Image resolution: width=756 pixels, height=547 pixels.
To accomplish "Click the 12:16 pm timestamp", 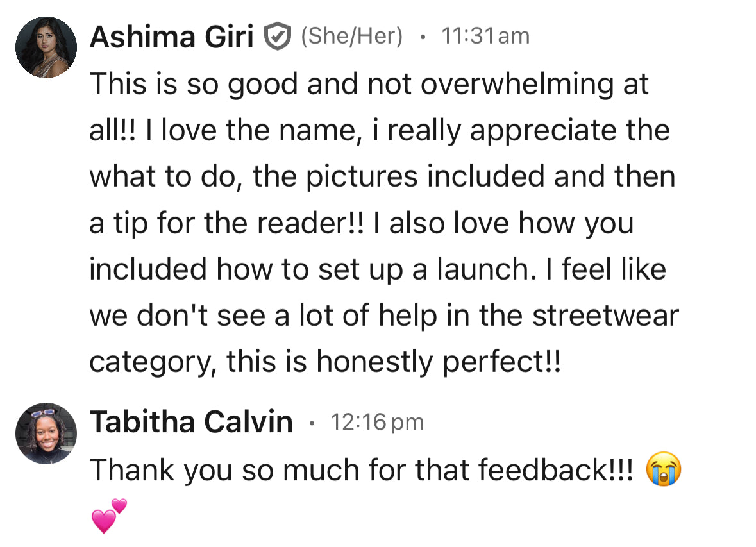I will [377, 422].
